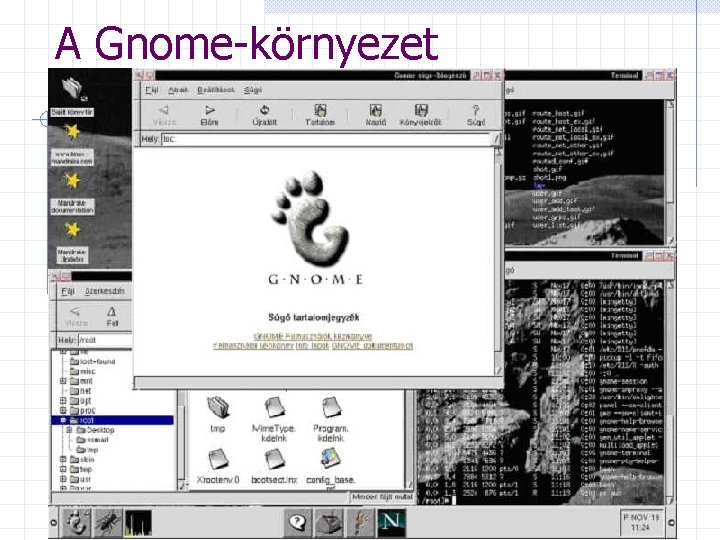Click the Súgó question mark toolbar icon
720x540 pixels.
coord(476,115)
